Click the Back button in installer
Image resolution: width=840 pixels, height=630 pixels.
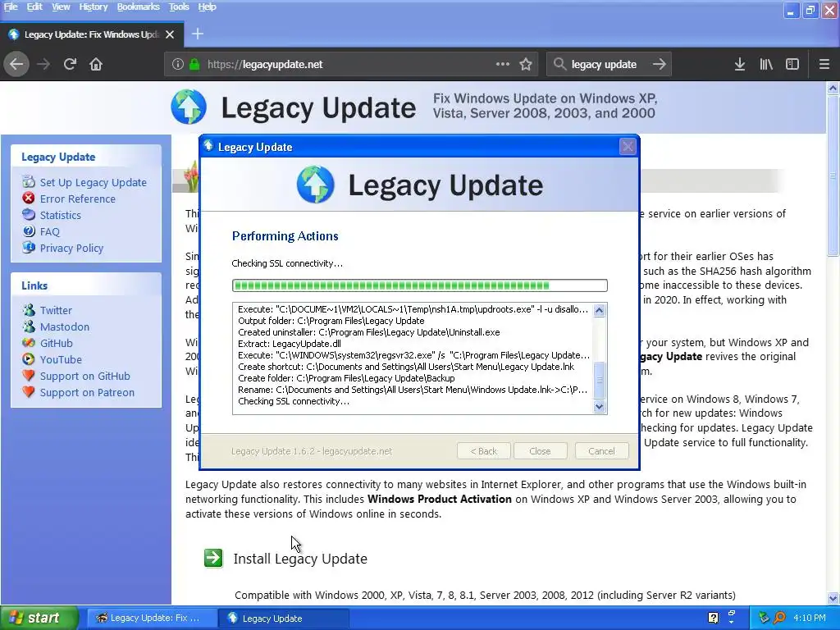point(484,451)
